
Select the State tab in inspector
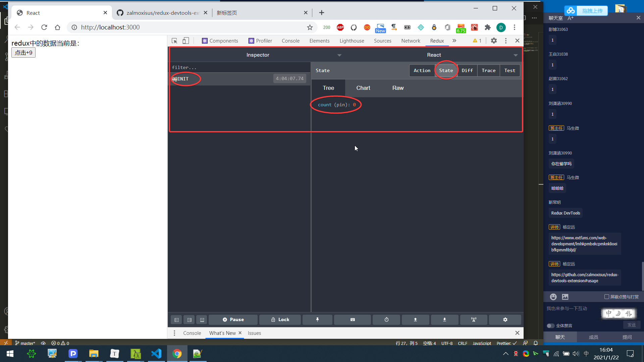click(446, 70)
